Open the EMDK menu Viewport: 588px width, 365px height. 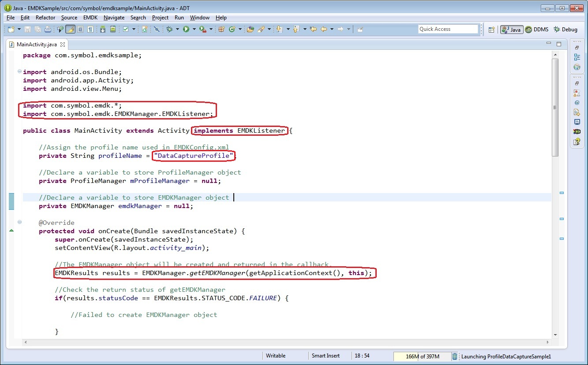coord(90,18)
